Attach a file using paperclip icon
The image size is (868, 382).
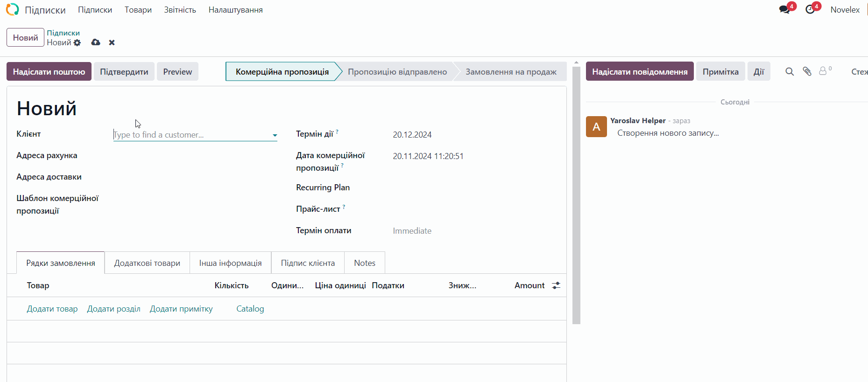tap(807, 71)
